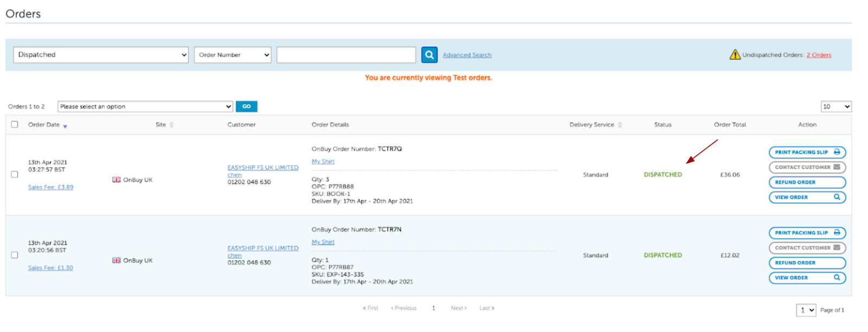Open the Advanced Search link
The image size is (868, 332).
[x=467, y=55]
